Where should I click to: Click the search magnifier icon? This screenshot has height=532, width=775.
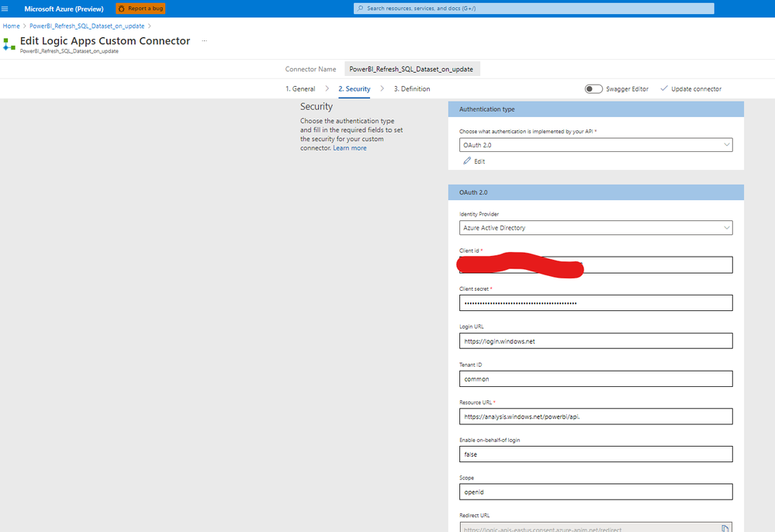coord(360,9)
